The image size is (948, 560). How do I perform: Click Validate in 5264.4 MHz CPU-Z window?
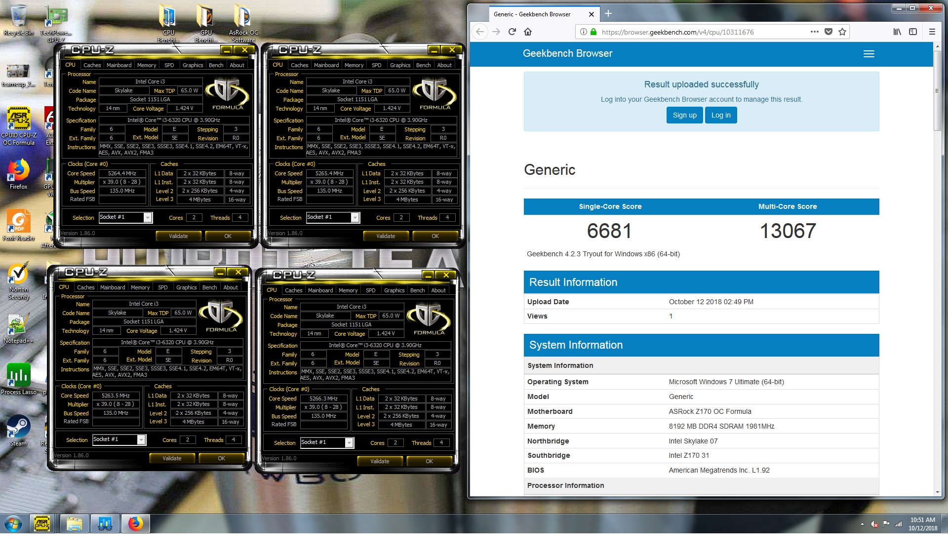[x=178, y=237]
